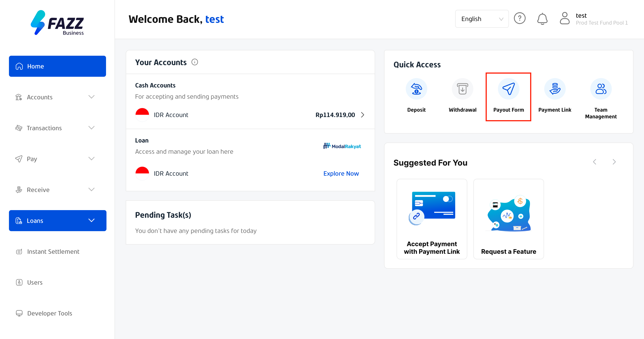This screenshot has height=339, width=644.
Task: Click the info icon beside Your Accounts
Action: tap(195, 62)
